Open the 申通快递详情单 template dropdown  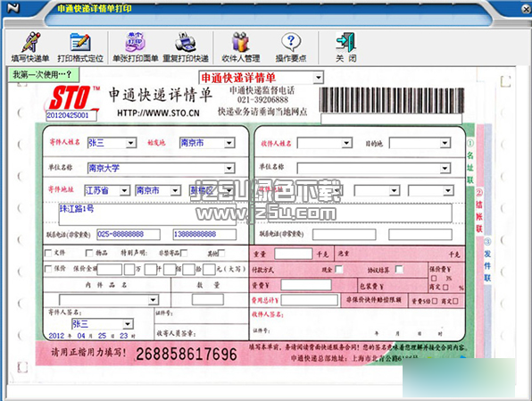(x=318, y=78)
